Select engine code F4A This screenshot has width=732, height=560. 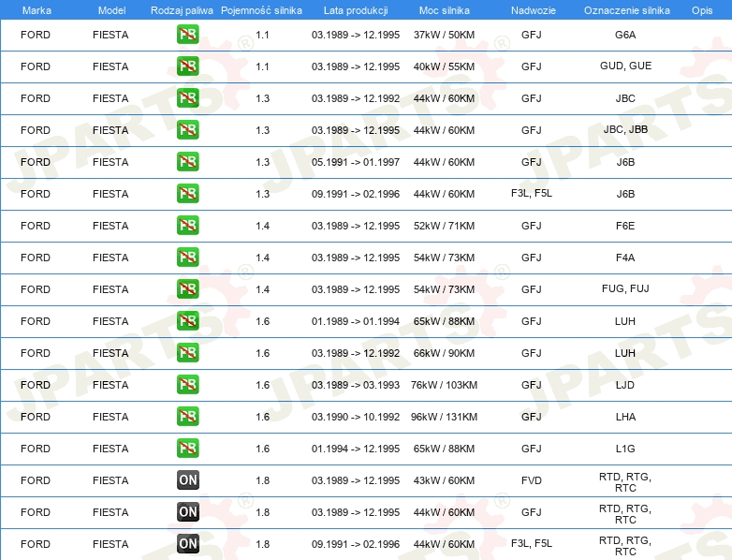click(x=625, y=258)
